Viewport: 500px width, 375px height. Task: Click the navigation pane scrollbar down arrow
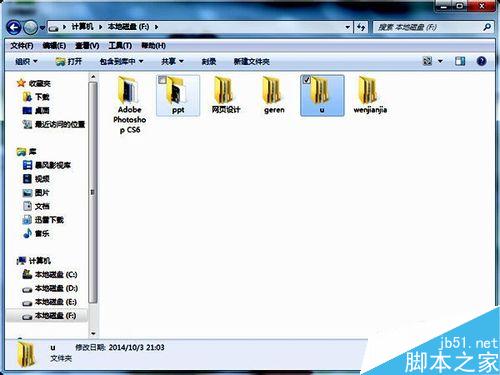[93, 333]
